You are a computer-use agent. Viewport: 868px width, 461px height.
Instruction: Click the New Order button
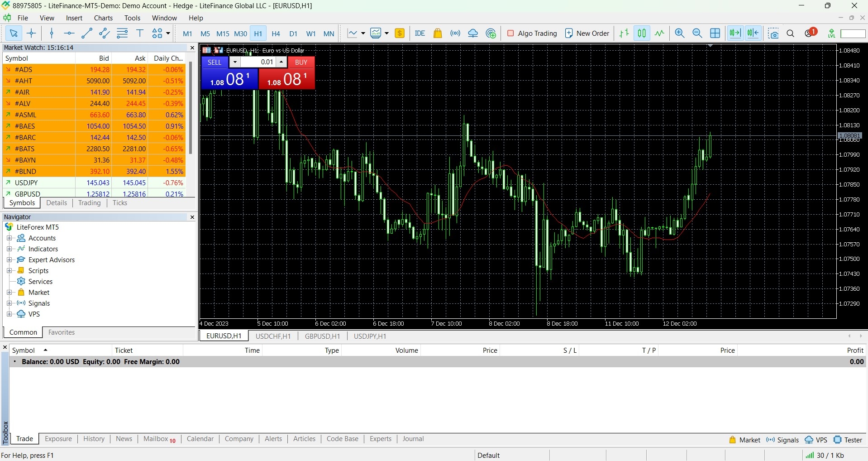587,33
